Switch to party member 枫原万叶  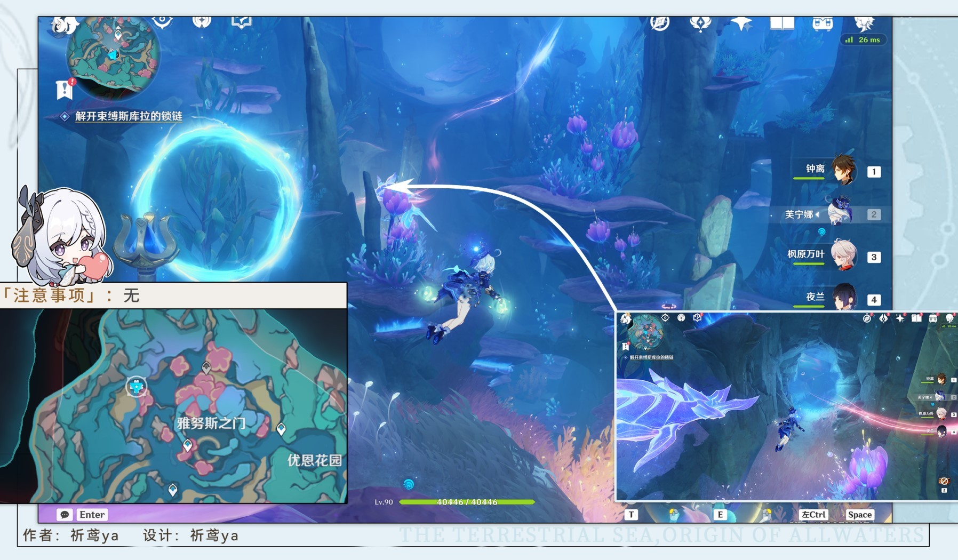843,256
